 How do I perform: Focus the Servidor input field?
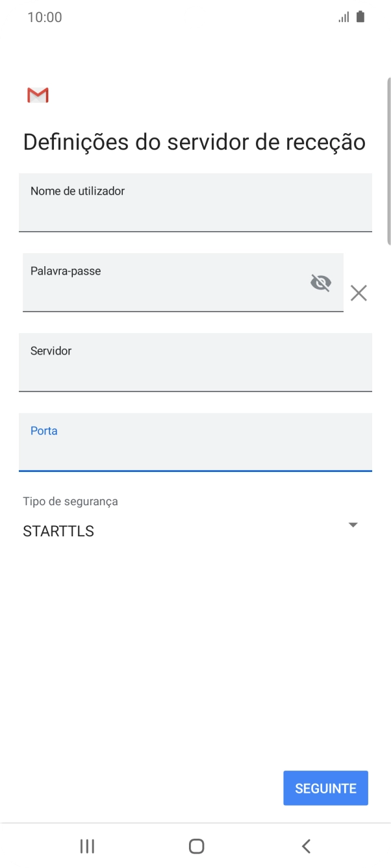(195, 362)
